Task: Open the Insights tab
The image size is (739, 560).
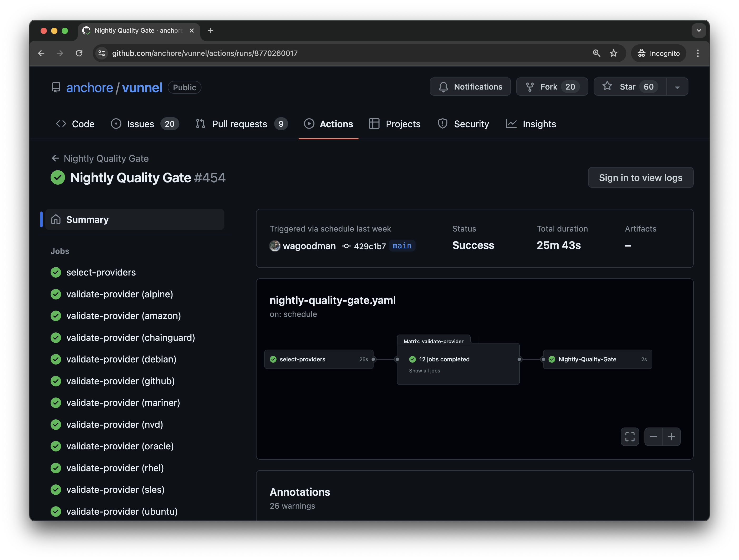Action: 531,124
